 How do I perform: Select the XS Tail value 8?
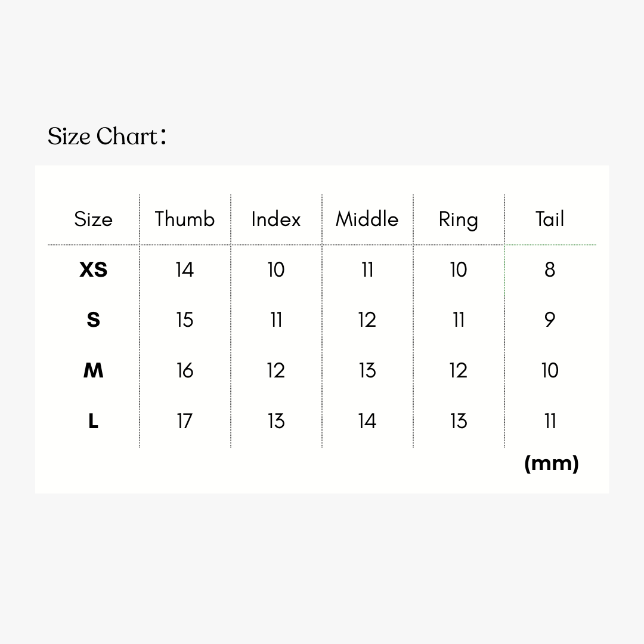click(x=550, y=270)
